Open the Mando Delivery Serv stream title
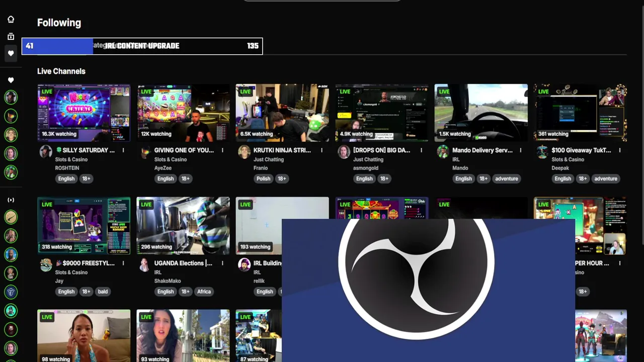The image size is (644, 362). click(482, 150)
